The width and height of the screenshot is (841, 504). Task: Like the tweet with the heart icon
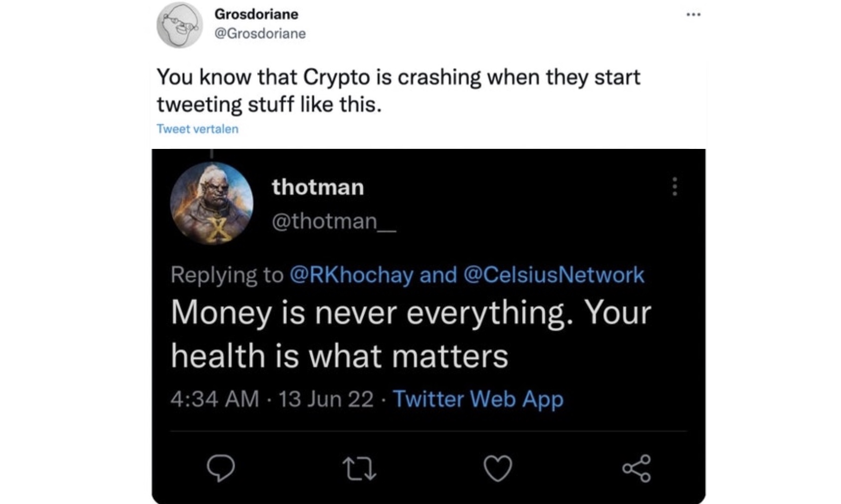click(498, 469)
